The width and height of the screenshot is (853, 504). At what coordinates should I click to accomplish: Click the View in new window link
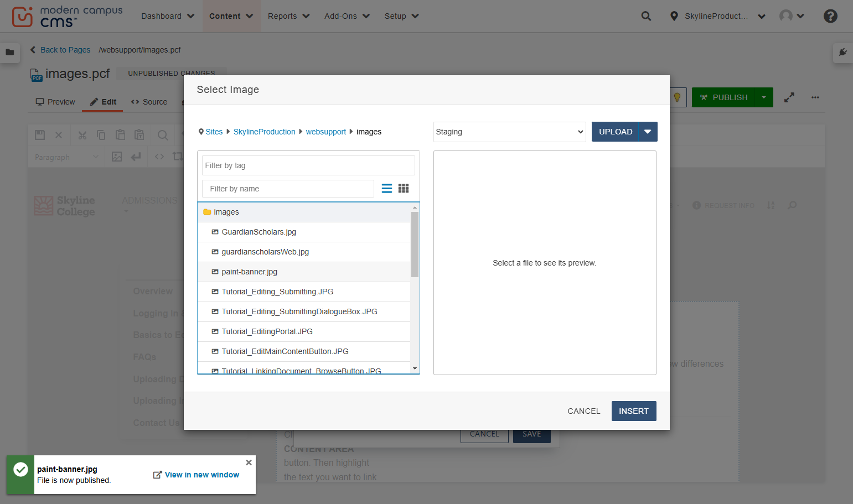pos(197,475)
